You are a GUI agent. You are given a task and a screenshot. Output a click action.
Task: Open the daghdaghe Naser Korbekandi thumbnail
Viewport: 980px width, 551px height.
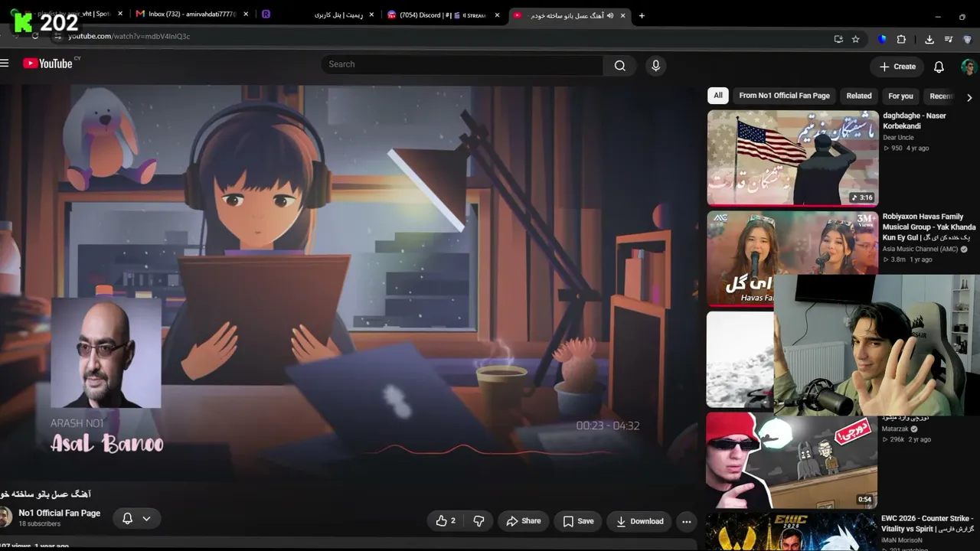coord(792,158)
